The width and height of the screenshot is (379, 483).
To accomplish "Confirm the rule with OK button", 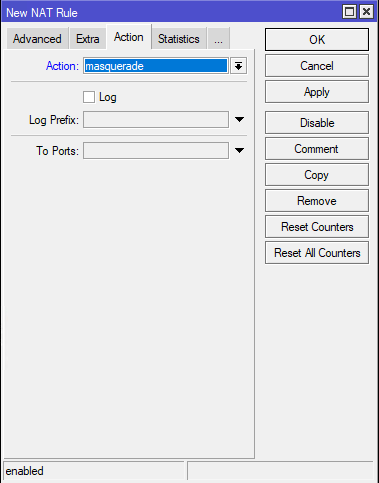I will coord(317,40).
